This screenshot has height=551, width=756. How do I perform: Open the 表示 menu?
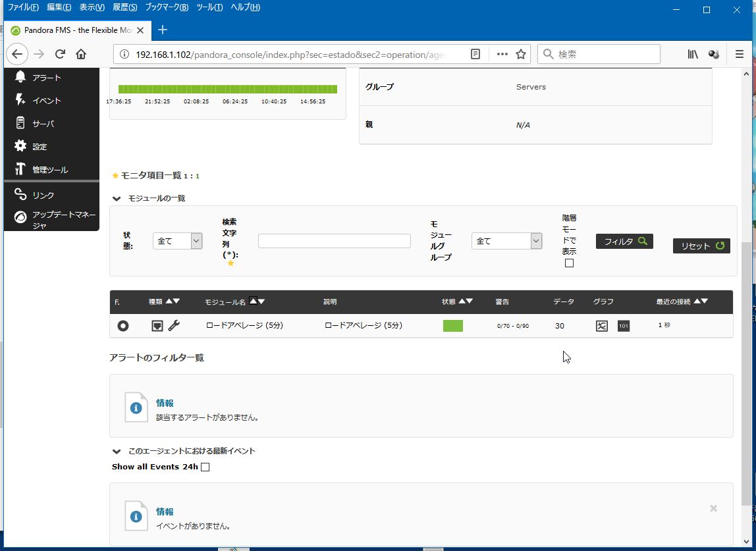tap(92, 7)
